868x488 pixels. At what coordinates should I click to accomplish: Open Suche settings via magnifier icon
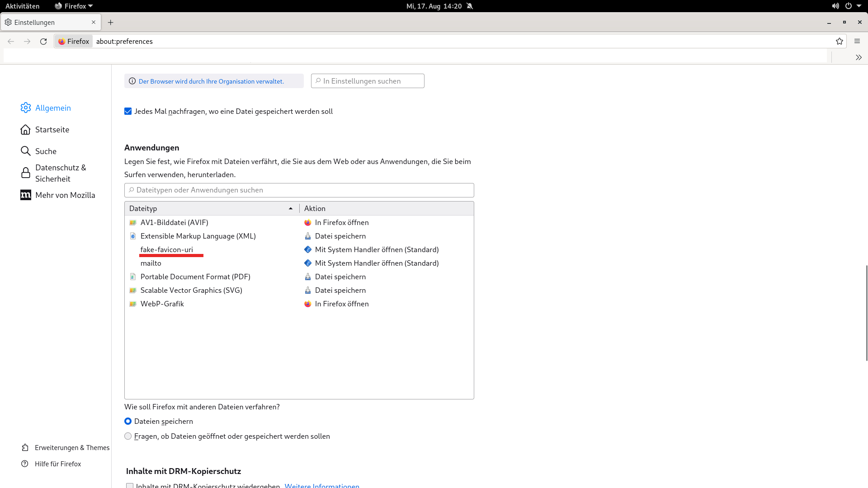[x=26, y=151]
